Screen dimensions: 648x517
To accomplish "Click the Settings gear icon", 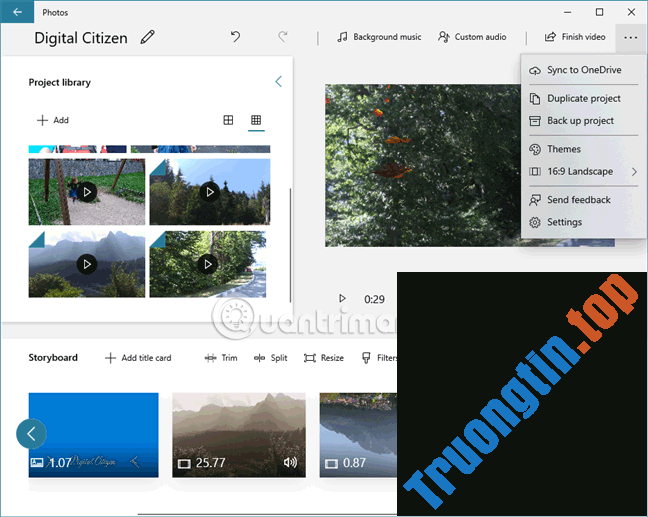I will (535, 222).
